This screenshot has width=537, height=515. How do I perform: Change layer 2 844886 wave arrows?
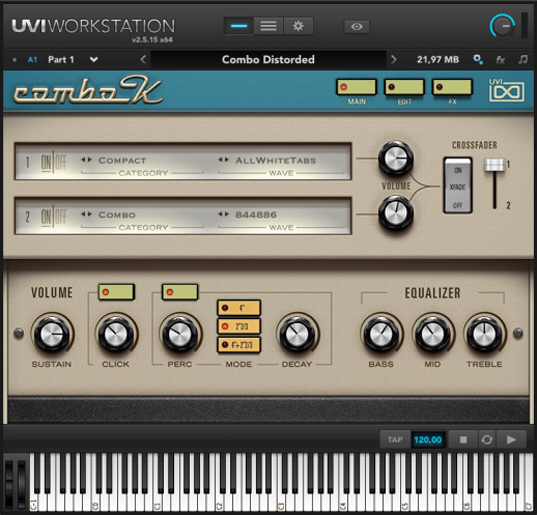pos(223,214)
